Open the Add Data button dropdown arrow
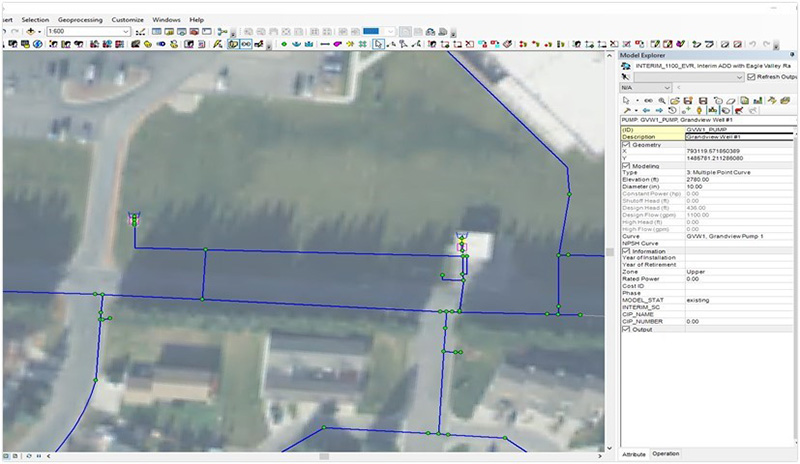800x464 pixels. click(x=39, y=31)
